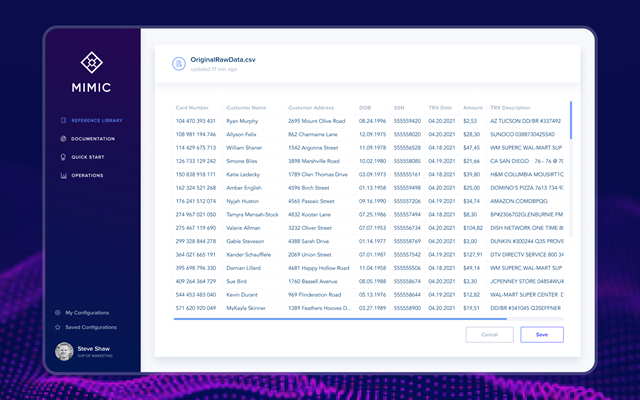The image size is (640, 400).
Task: Click the Customer Address column header
Action: (x=311, y=108)
